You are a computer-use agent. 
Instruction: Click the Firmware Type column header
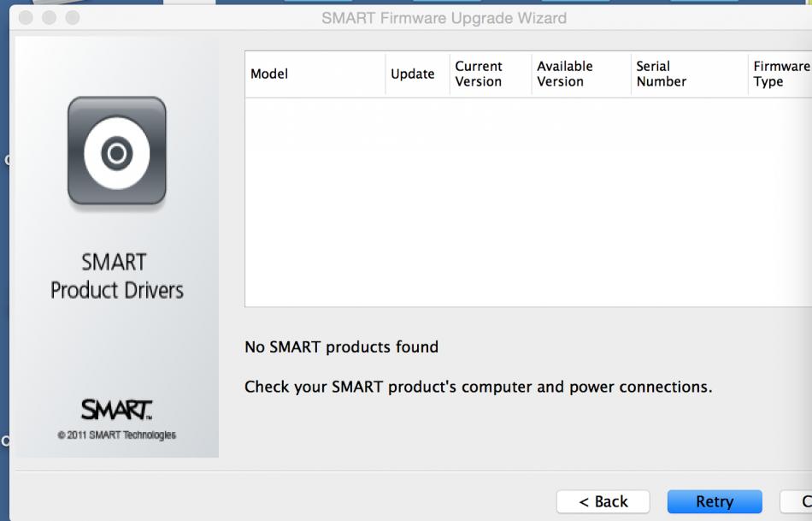(780, 74)
